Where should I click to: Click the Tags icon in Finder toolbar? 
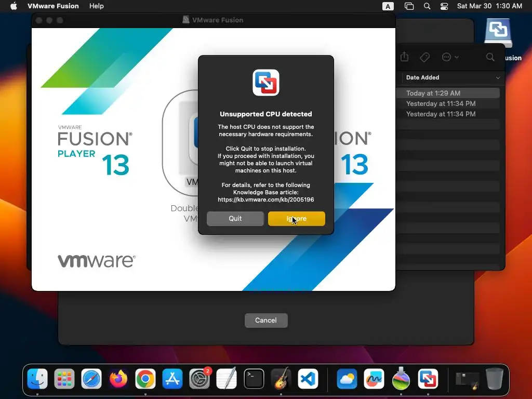click(x=425, y=57)
